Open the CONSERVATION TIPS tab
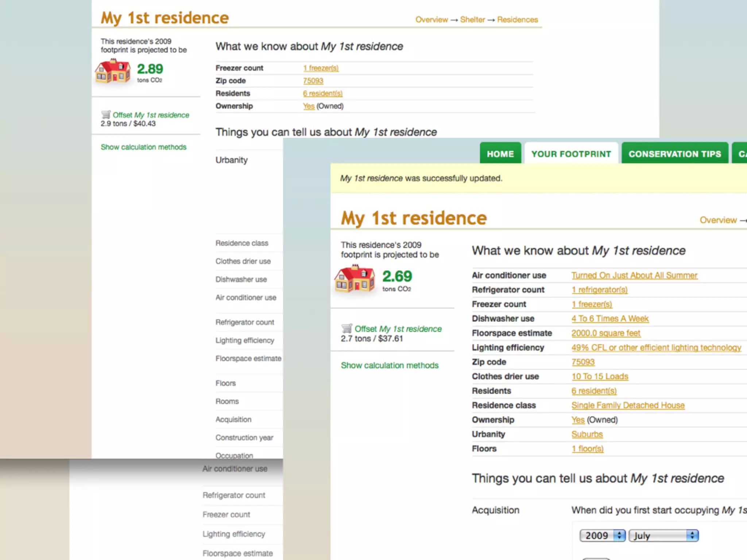This screenshot has height=560, width=747. click(x=674, y=154)
